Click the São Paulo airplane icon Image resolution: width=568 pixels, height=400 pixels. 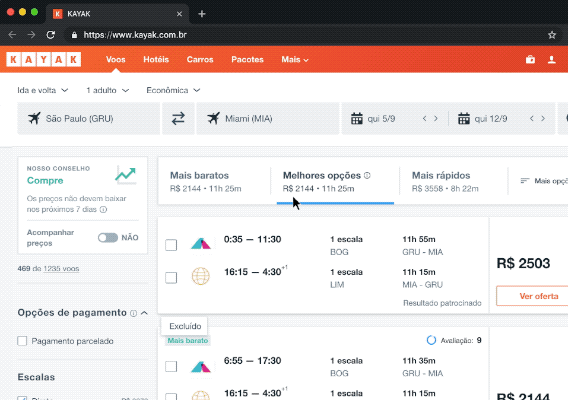34,118
